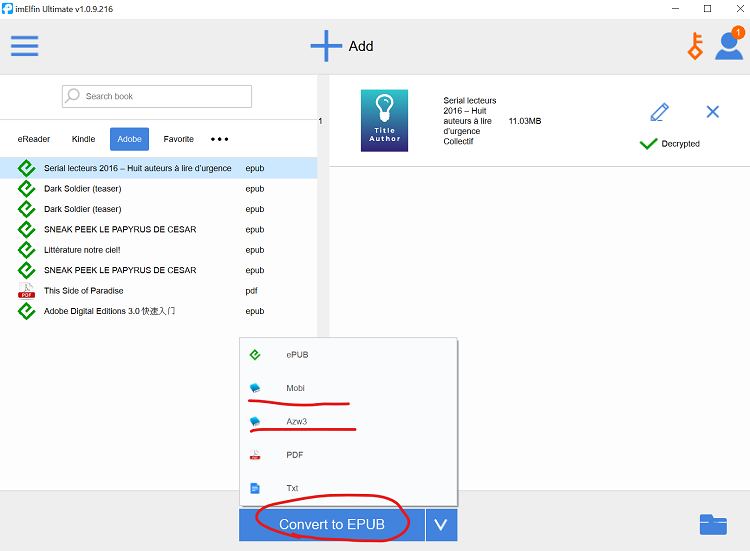Click the 11.03MB file size text
750x551 pixels.
tap(525, 121)
